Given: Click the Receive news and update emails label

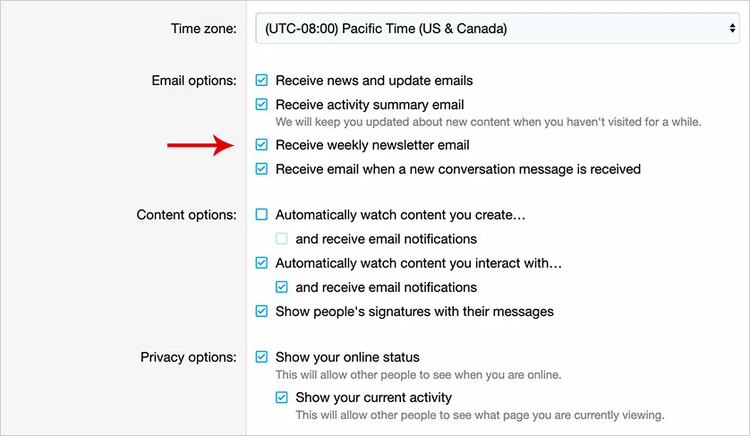Looking at the screenshot, I should pyautogui.click(x=374, y=80).
